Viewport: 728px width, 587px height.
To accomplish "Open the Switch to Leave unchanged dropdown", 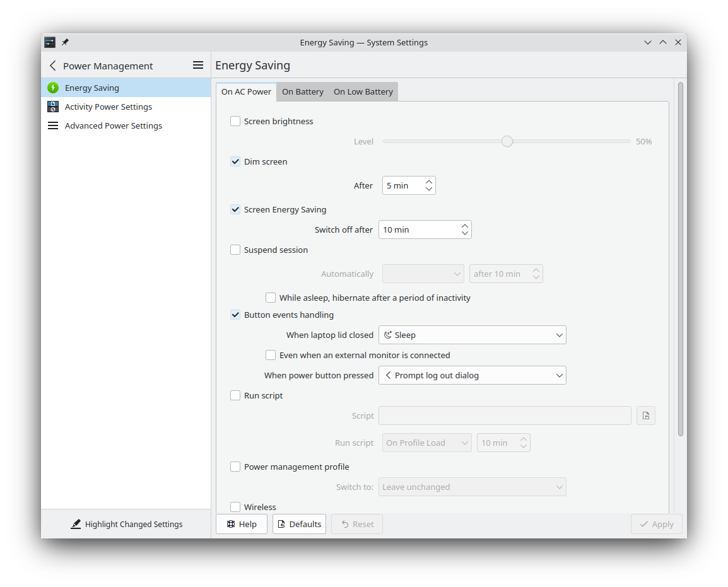I will coord(472,487).
